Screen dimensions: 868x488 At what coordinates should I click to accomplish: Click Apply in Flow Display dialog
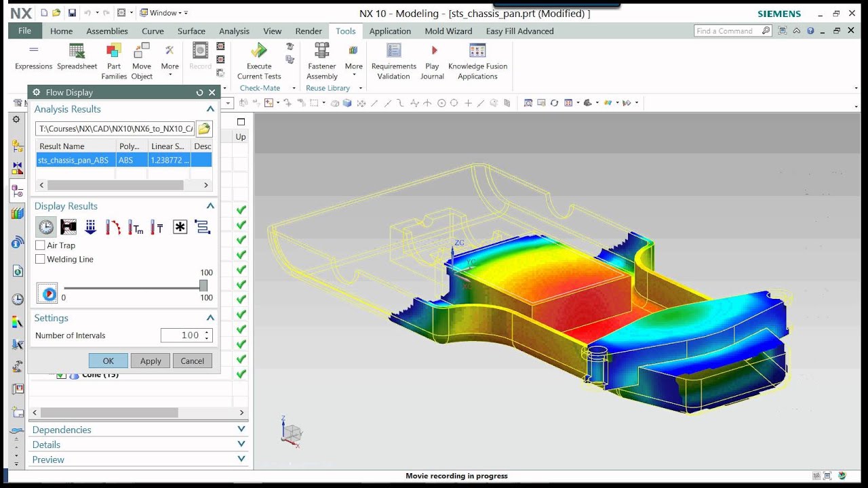(151, 361)
